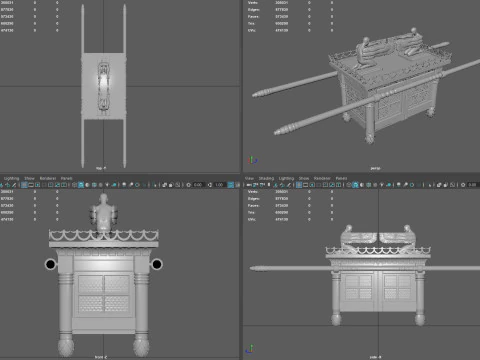Open Lighting menu in front view panel
Screen dimensions: 480x360
(x=12, y=178)
